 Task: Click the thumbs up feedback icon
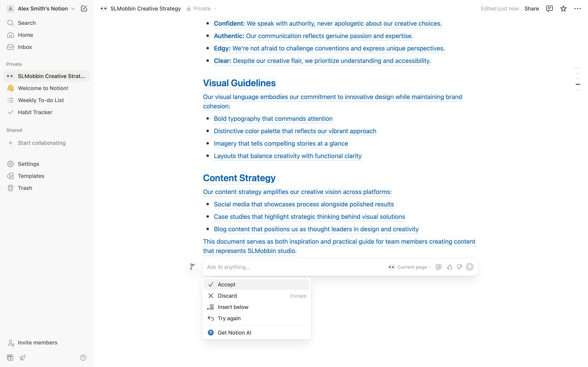pyautogui.click(x=450, y=267)
